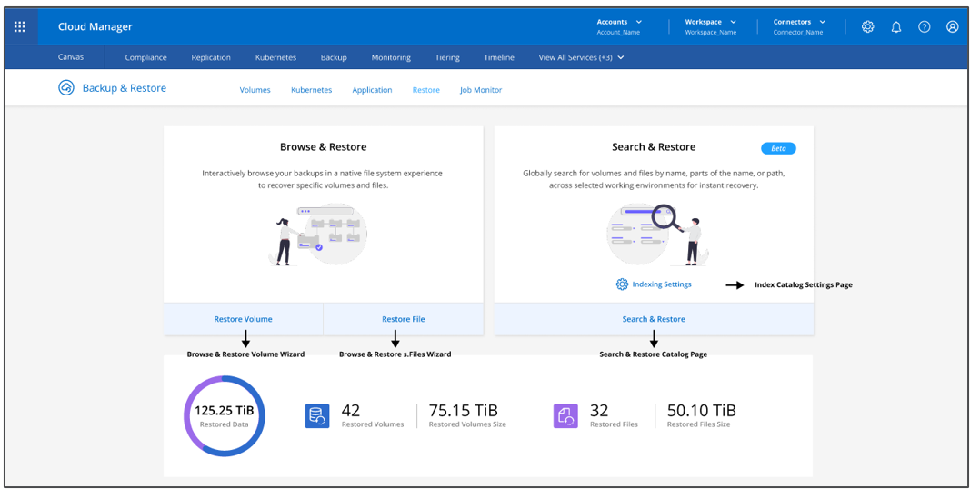Expand View All Services (+3) menu

pyautogui.click(x=581, y=57)
